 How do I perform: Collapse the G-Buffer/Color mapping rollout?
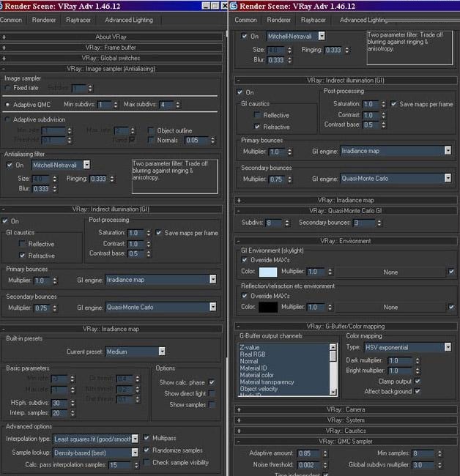pos(346,327)
